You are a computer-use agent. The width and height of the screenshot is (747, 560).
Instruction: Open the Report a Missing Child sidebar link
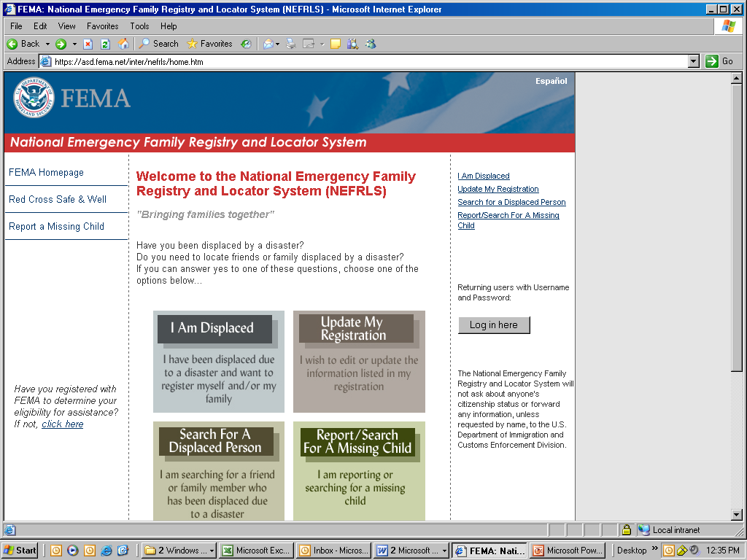56,227
